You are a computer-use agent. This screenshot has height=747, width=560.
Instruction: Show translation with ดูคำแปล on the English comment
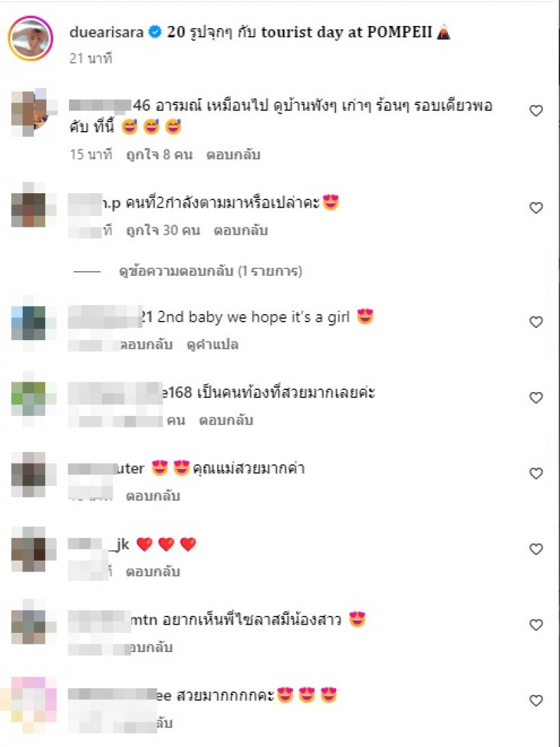click(x=212, y=344)
